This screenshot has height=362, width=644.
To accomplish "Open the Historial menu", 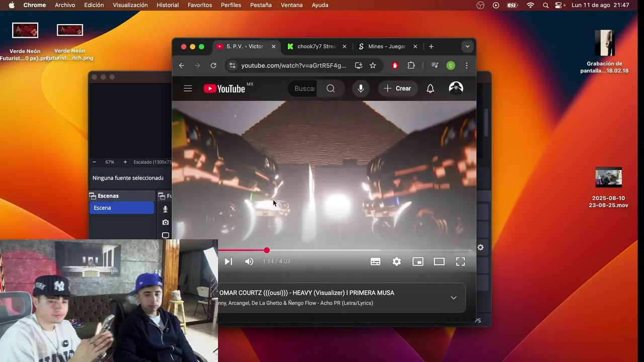I will coord(168,5).
